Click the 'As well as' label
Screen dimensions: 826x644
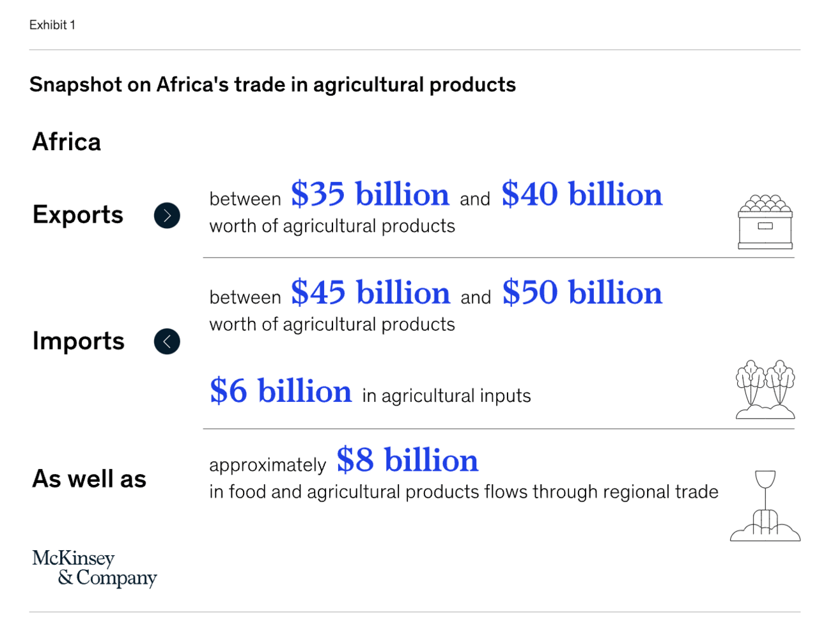tap(90, 479)
